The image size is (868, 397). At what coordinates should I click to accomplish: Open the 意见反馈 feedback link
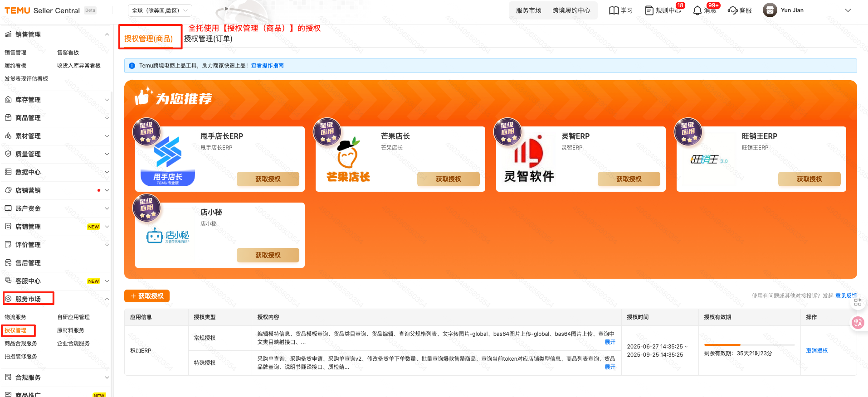coord(846,296)
